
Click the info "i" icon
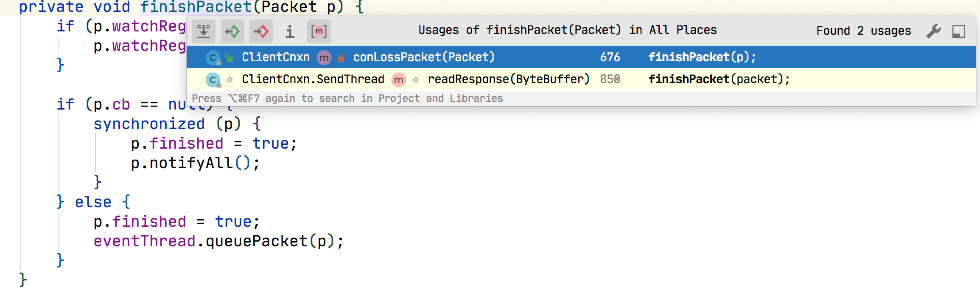[x=290, y=31]
